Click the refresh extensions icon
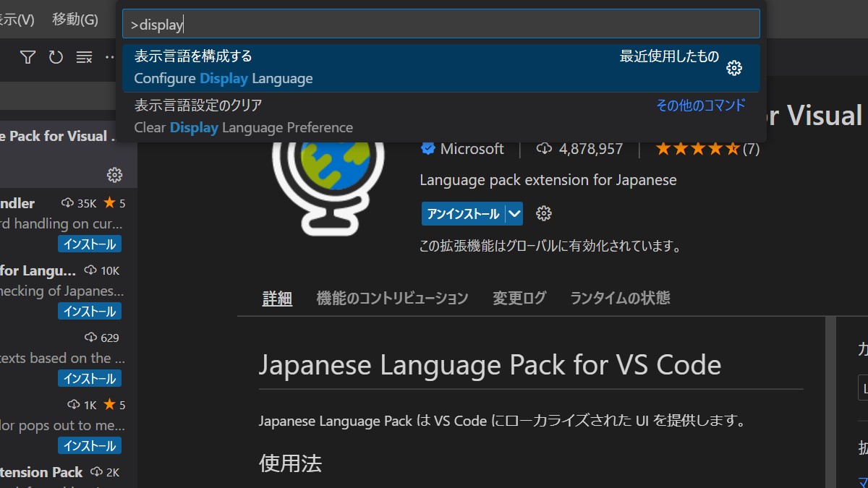868x488 pixels. click(x=56, y=57)
